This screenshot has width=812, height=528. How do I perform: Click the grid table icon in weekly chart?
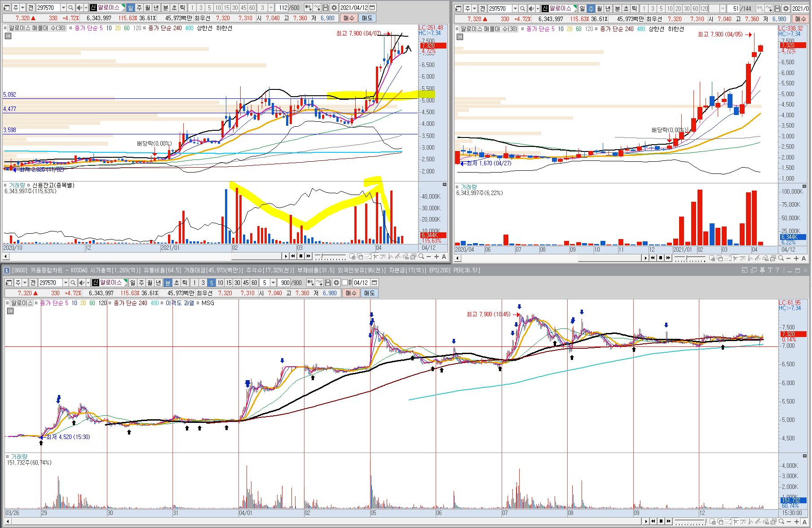(459, 37)
